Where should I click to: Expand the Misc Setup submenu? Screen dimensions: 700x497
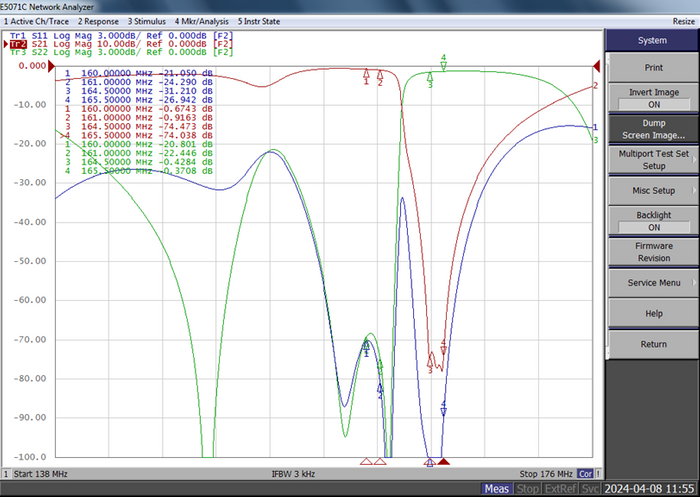[653, 190]
